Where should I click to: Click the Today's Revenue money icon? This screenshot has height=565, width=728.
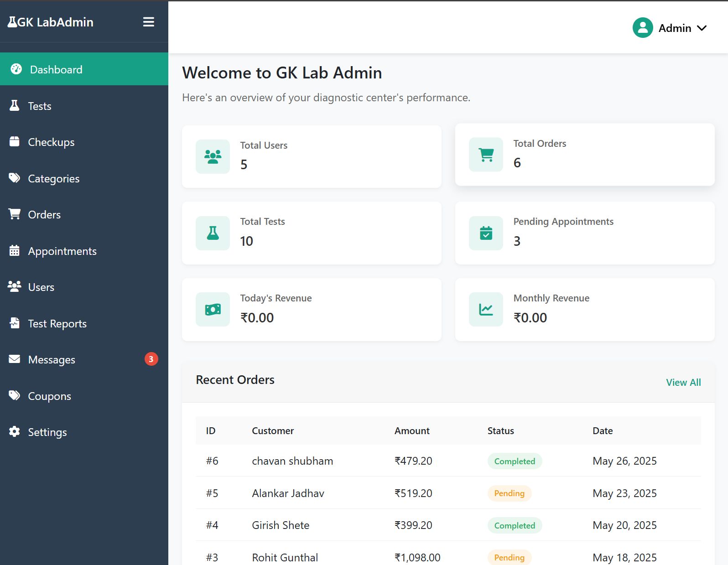213,310
